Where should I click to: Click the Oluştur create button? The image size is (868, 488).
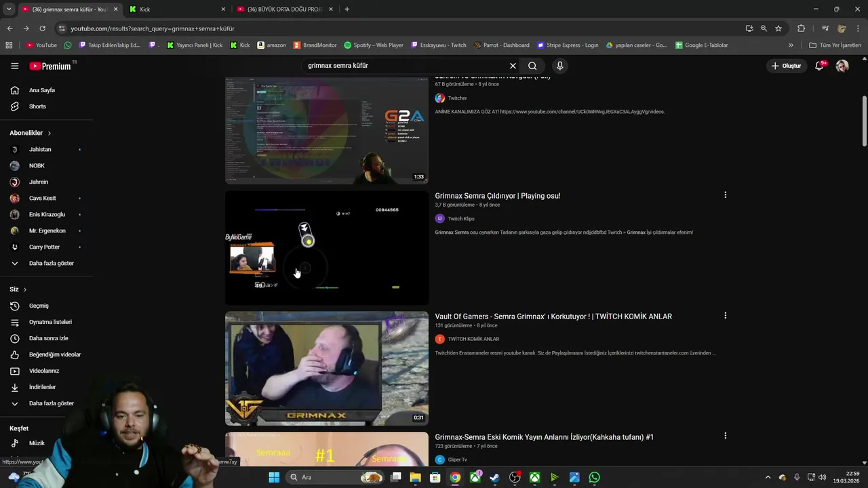pyautogui.click(x=786, y=66)
